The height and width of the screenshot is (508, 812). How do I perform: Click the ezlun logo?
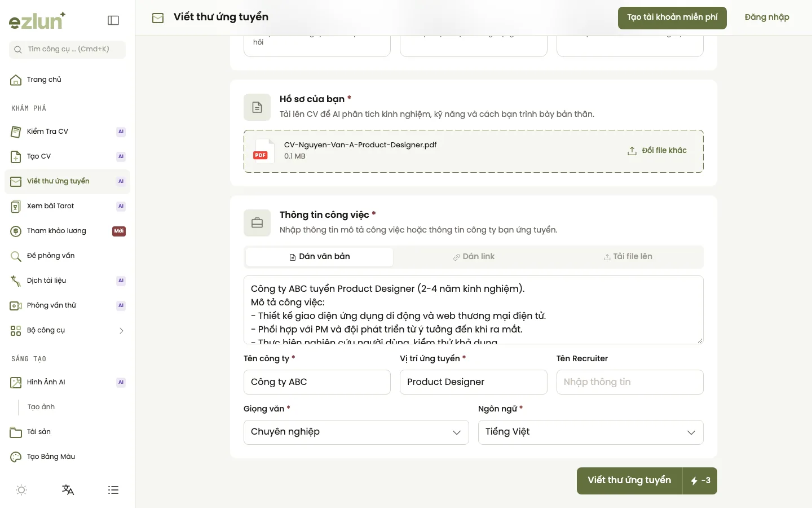(x=37, y=21)
